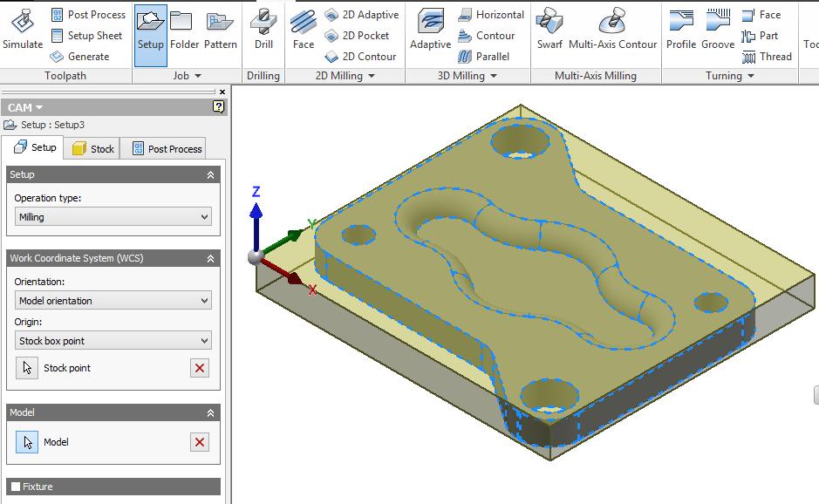Screen dimensions: 819x504
Task: Select Parallel 3D milling
Action: coord(484,57)
